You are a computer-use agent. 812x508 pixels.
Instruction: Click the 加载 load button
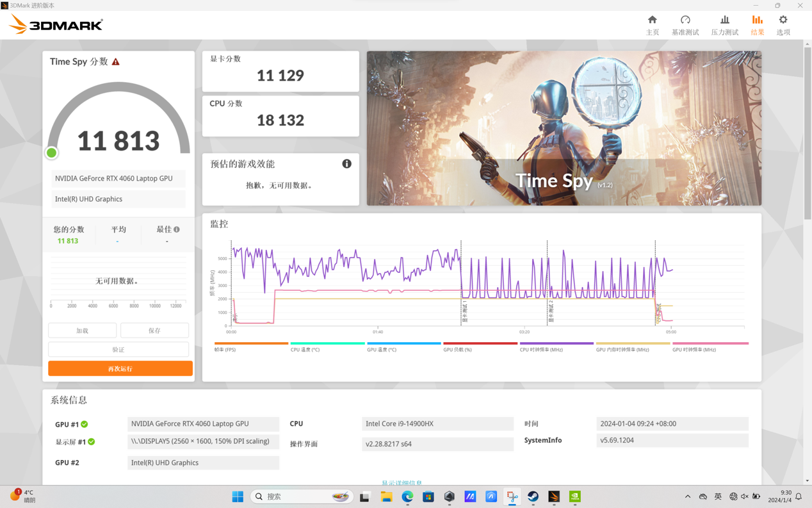click(x=83, y=331)
